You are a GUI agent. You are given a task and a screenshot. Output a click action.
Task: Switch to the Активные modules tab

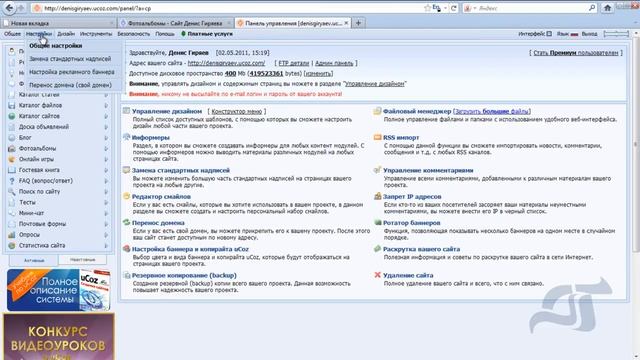click(34, 260)
